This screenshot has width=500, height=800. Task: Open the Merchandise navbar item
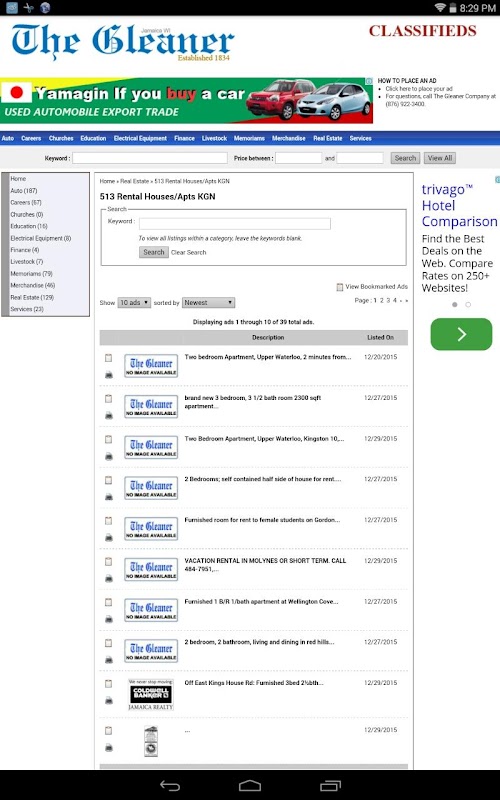(x=289, y=138)
